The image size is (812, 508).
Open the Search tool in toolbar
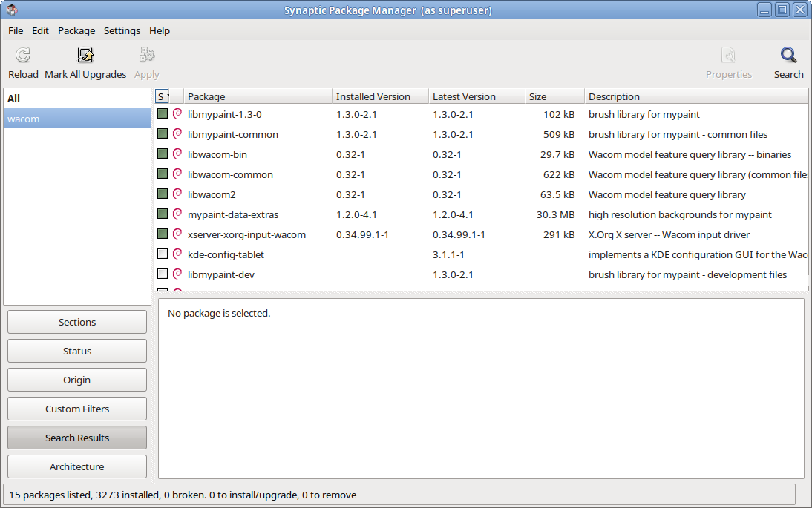click(788, 56)
